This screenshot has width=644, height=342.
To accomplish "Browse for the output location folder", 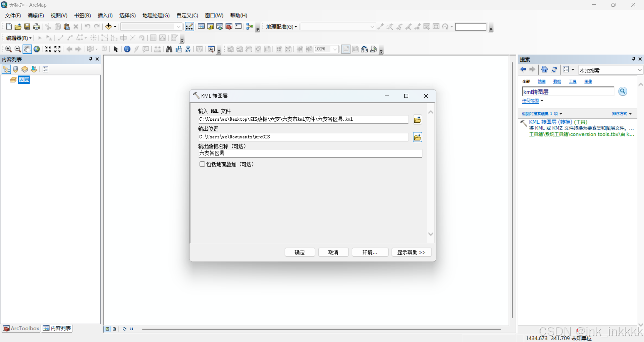I will tap(417, 137).
